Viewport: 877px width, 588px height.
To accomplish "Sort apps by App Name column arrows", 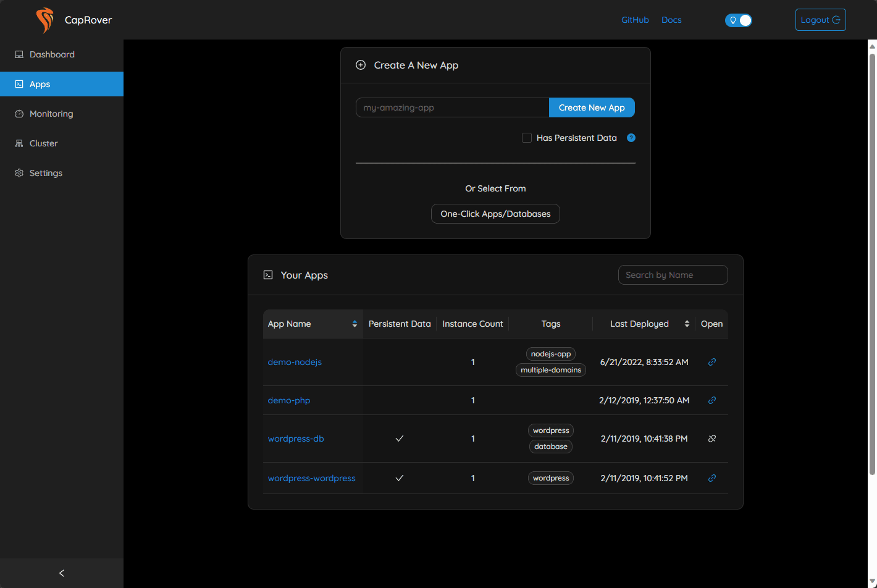I will [x=355, y=324].
